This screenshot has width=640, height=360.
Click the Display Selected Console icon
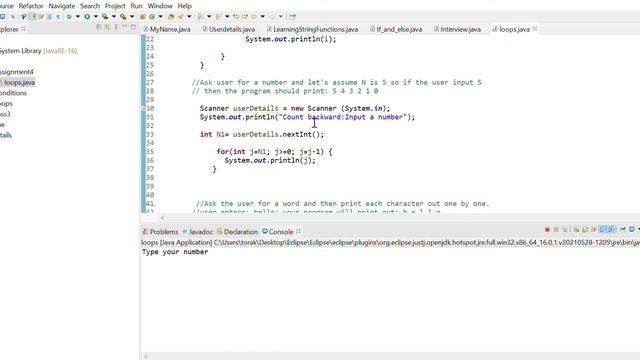point(631,230)
